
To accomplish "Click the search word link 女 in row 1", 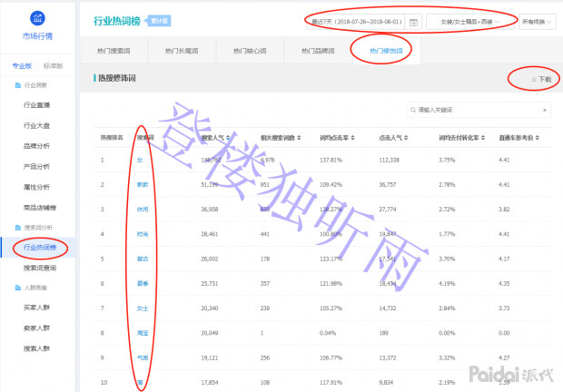I will pyautogui.click(x=140, y=160).
